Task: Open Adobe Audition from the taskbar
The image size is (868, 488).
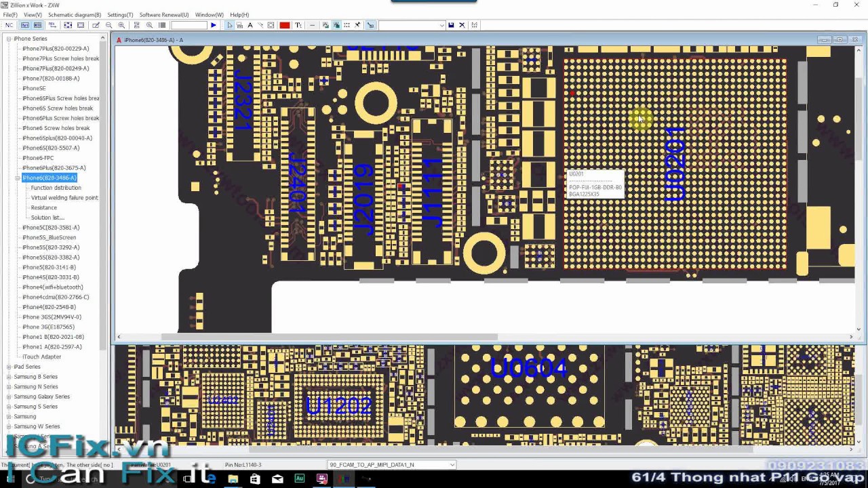Action: (300, 479)
